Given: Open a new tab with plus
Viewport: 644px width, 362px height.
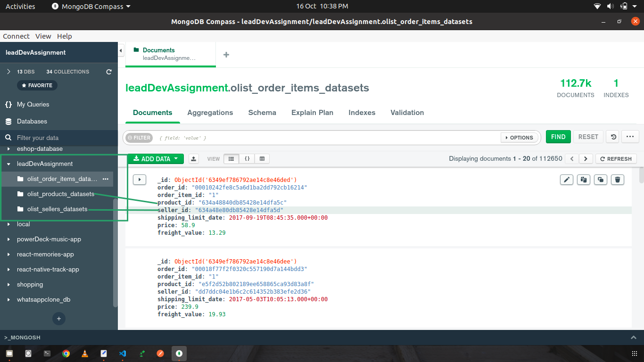Looking at the screenshot, I should [x=226, y=55].
